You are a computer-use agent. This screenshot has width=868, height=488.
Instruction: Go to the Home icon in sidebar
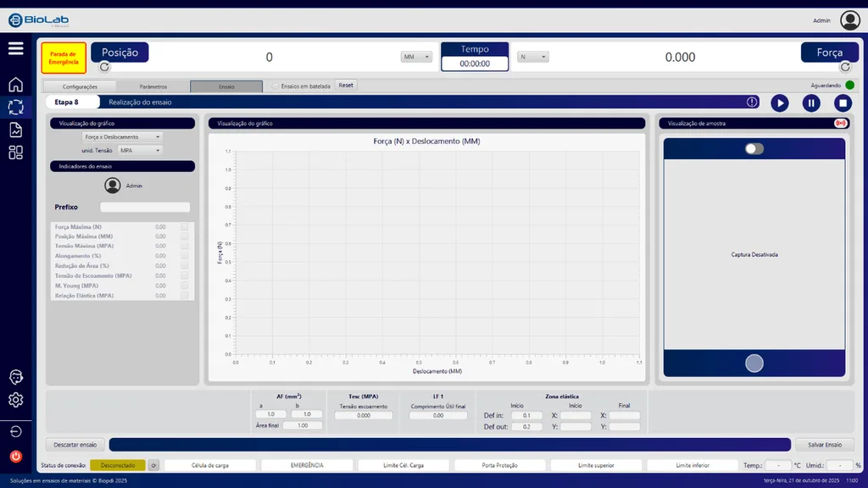[15, 84]
